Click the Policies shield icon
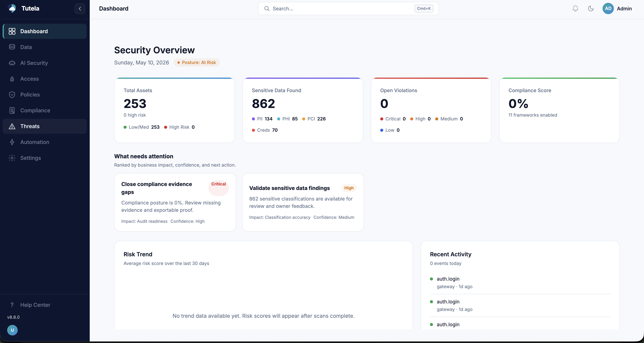The image size is (644, 343). tap(12, 94)
